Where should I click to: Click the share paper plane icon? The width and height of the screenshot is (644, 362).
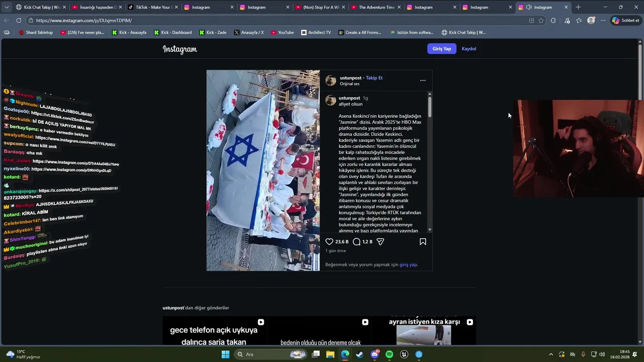(x=380, y=242)
